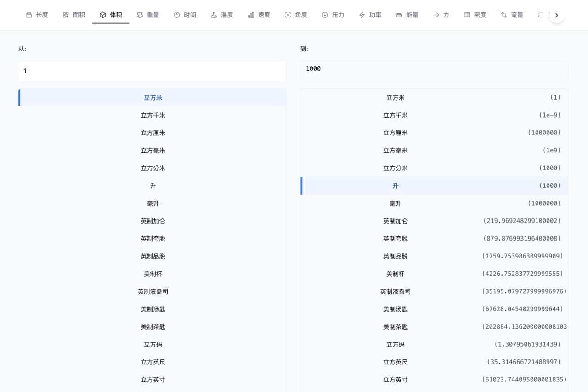The height and width of the screenshot is (392, 588).
Task: Click the cube icon beside 体积
Action: pyautogui.click(x=103, y=15)
